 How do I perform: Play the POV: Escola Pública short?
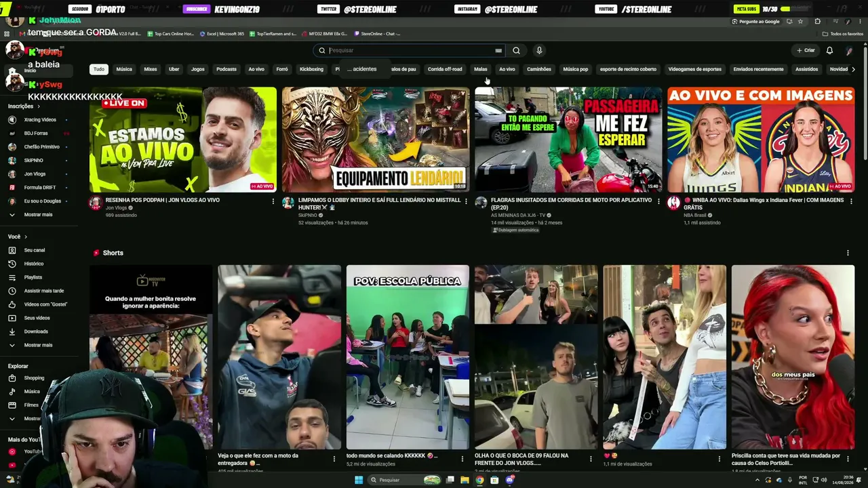coord(408,357)
